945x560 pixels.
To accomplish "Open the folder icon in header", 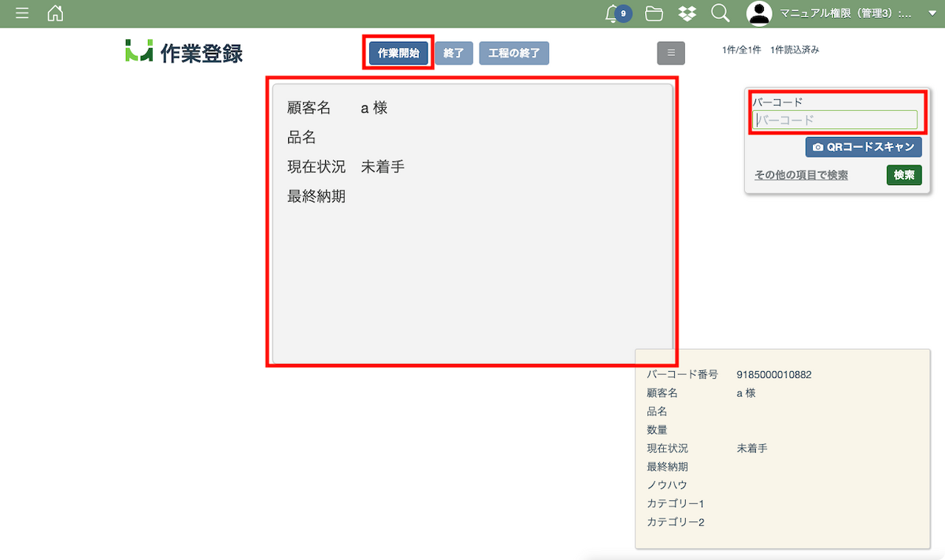I will [x=653, y=13].
